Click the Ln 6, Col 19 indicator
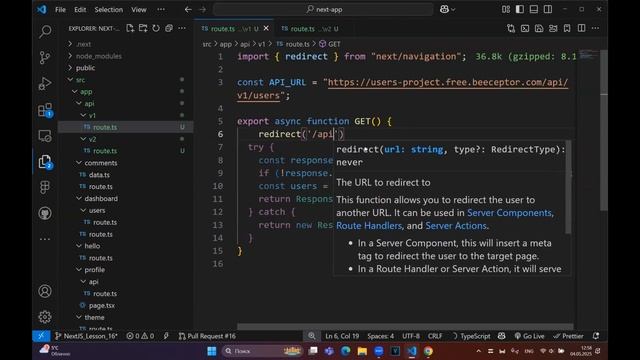Viewport: 640px width, 360px height. 342,336
